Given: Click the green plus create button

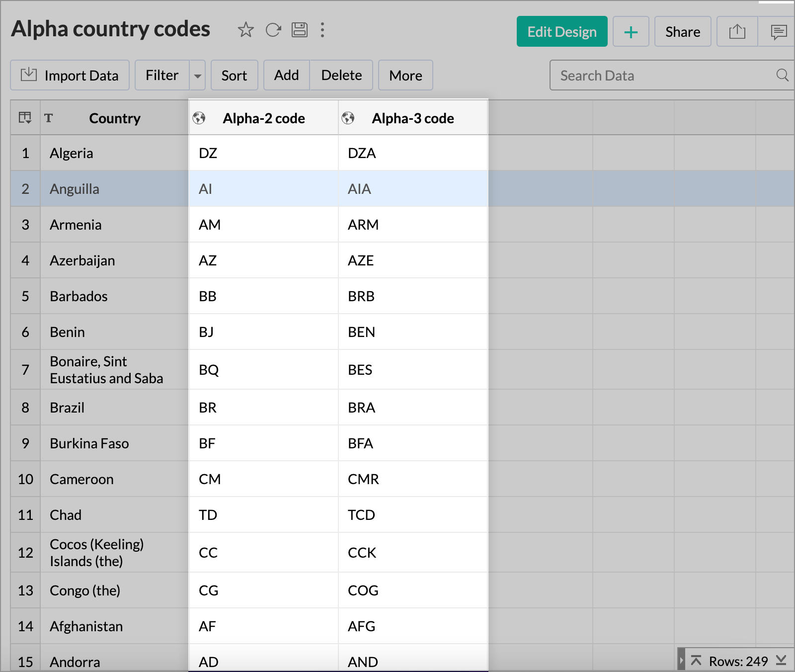Looking at the screenshot, I should coord(631,32).
